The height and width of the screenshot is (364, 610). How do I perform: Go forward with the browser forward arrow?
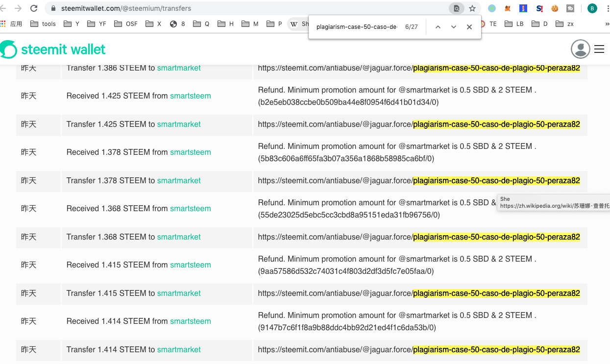(x=18, y=8)
